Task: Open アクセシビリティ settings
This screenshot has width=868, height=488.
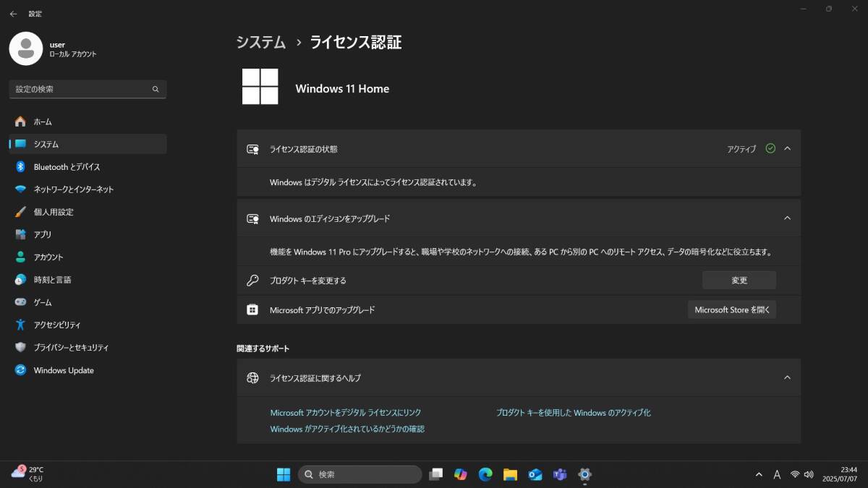Action: pyautogui.click(x=88, y=325)
